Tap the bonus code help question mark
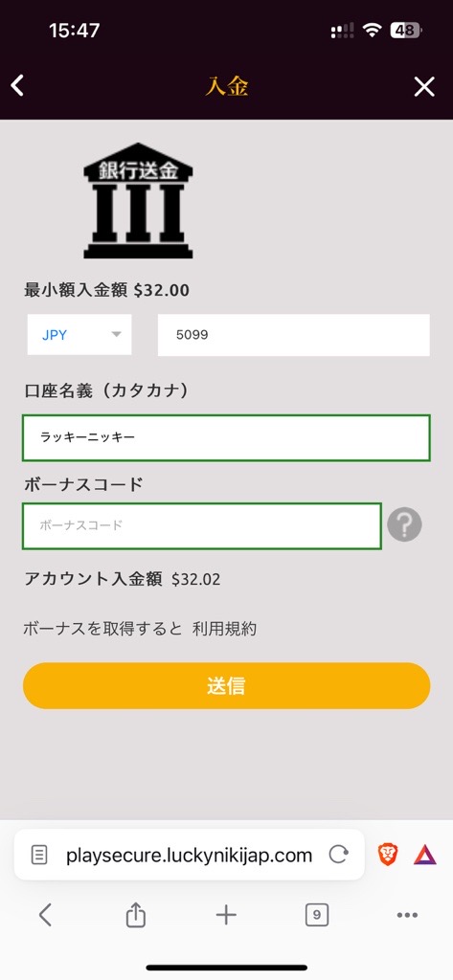This screenshot has width=453, height=980. (404, 524)
